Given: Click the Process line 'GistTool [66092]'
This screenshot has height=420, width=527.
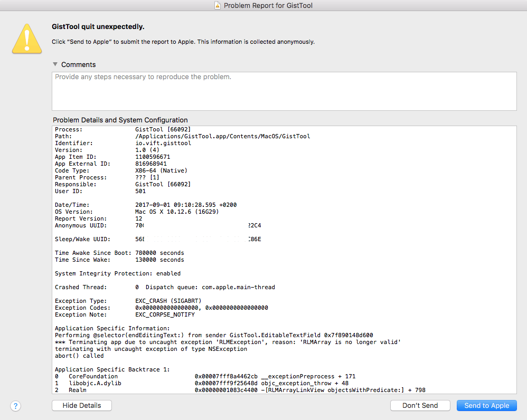Looking at the screenshot, I should [x=163, y=129].
